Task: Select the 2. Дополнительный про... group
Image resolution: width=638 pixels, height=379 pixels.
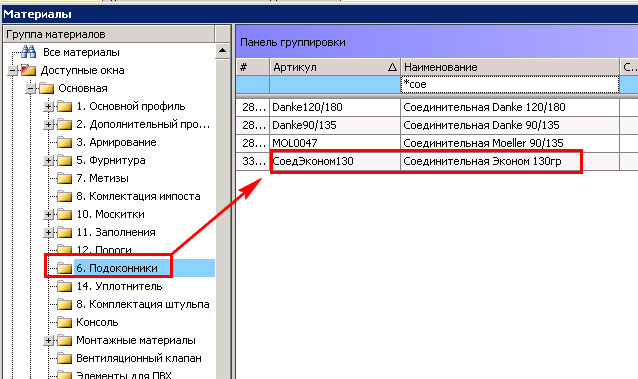Action: (143, 124)
